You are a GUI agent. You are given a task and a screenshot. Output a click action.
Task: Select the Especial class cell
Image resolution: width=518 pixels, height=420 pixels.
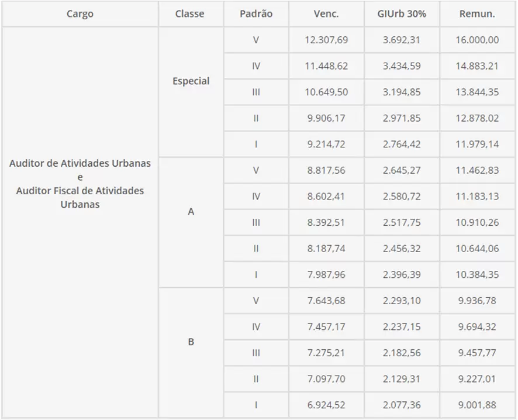coord(191,81)
